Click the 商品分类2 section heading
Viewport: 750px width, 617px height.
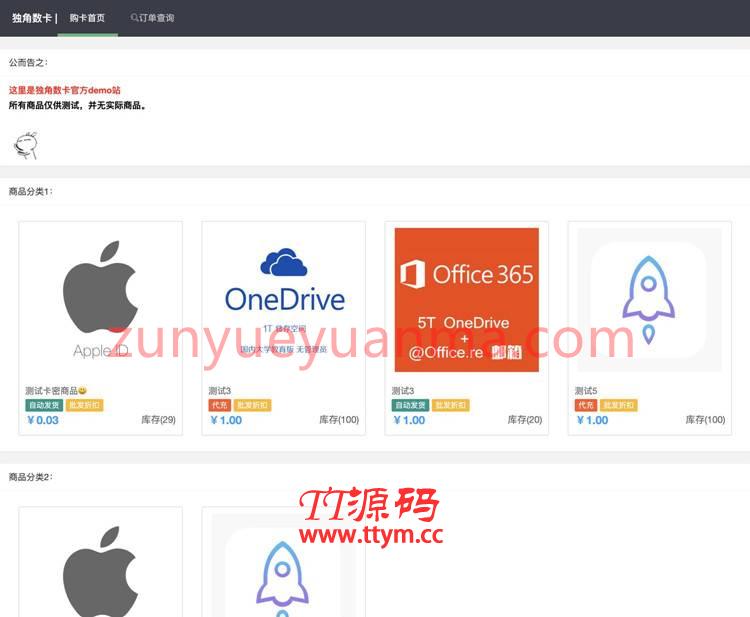[x=31, y=477]
